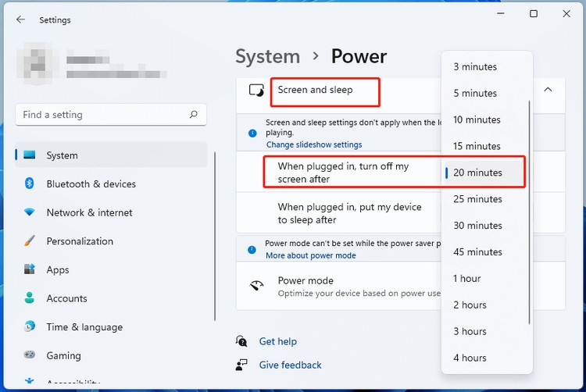
Task: Click the Accounts person icon
Action: coord(29,298)
